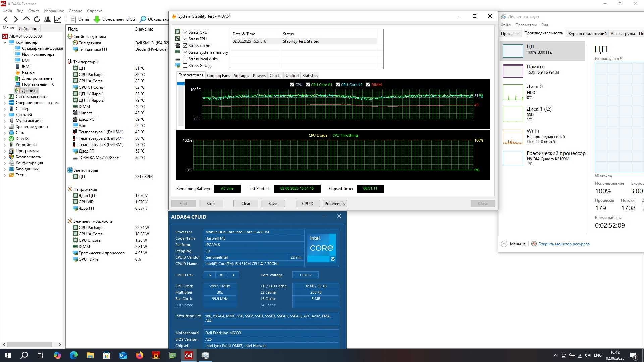Click the up-level arrow in AIDA64 toolbar
The height and width of the screenshot is (362, 644).
[x=26, y=19]
